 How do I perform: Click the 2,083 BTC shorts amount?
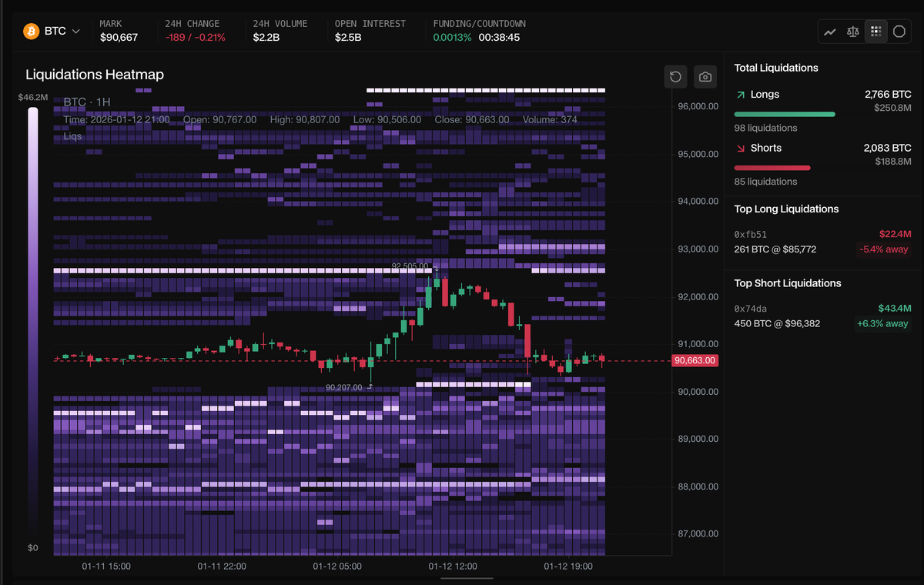[888, 148]
